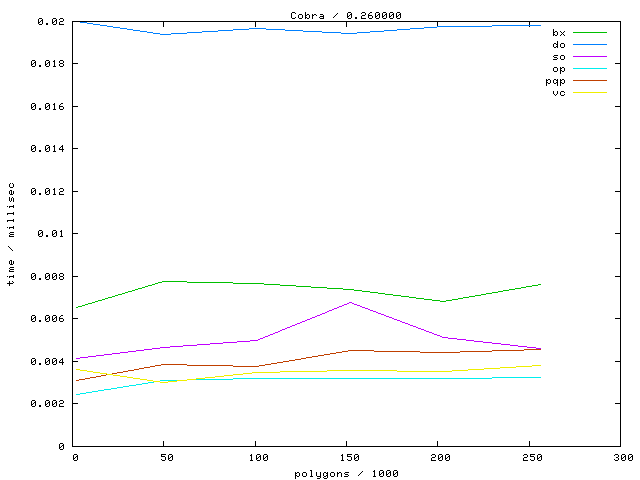Click the yellow vc legend line sample

[x=590, y=93]
